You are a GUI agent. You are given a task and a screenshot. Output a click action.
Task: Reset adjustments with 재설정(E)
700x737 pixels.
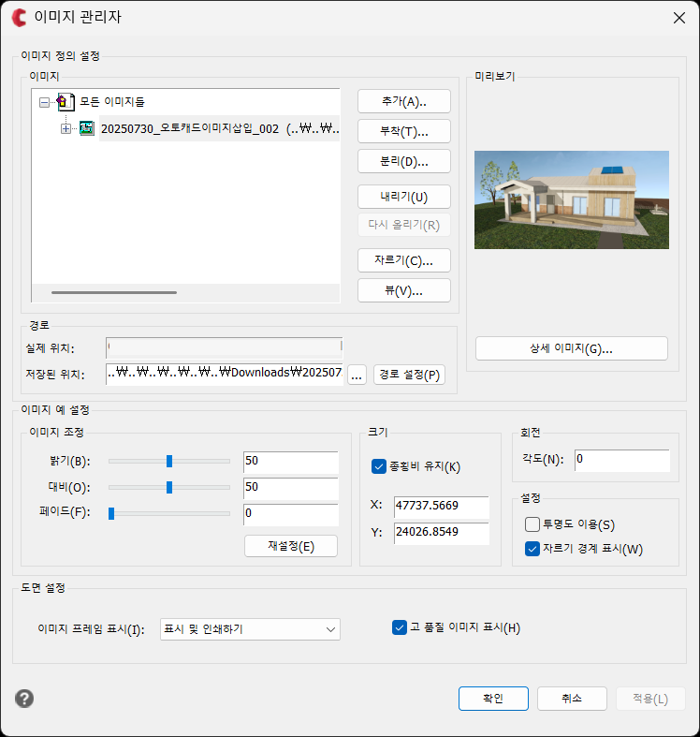pos(291,546)
